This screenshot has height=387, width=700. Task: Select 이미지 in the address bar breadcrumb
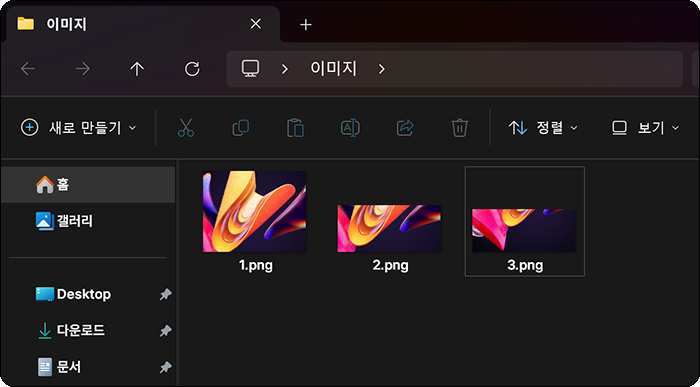point(333,69)
